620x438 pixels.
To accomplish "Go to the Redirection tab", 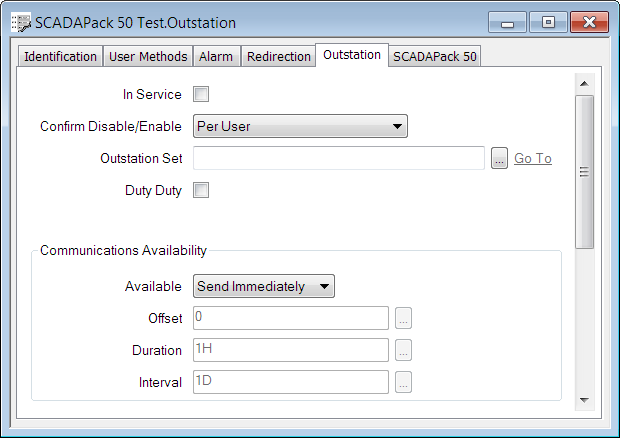I will pyautogui.click(x=278, y=57).
